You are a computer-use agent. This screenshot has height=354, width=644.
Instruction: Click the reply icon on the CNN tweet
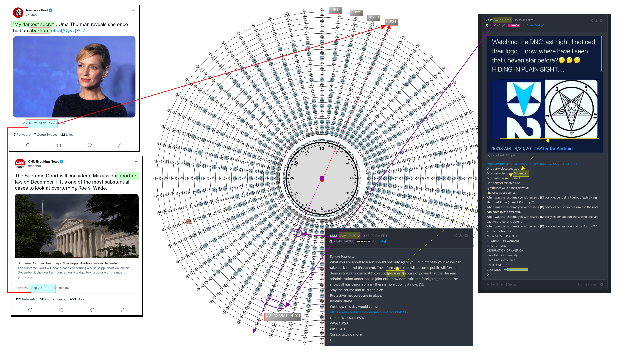[30, 310]
